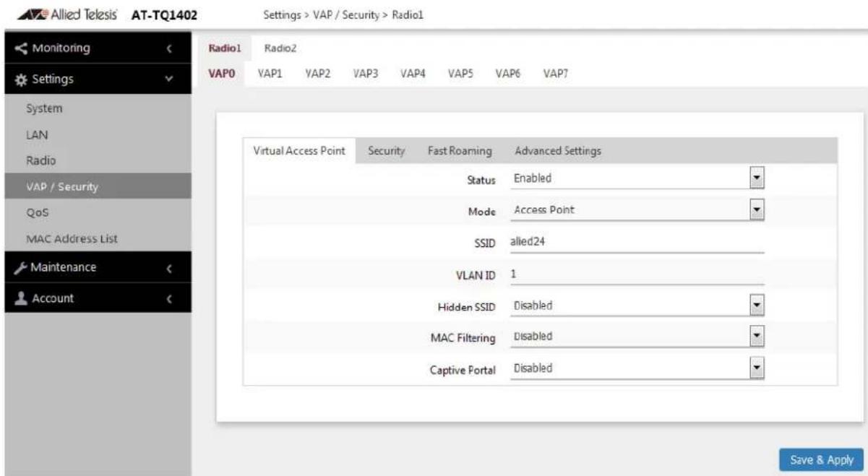Image resolution: width=868 pixels, height=476 pixels.
Task: Select the VAP4 tab
Action: coord(413,73)
